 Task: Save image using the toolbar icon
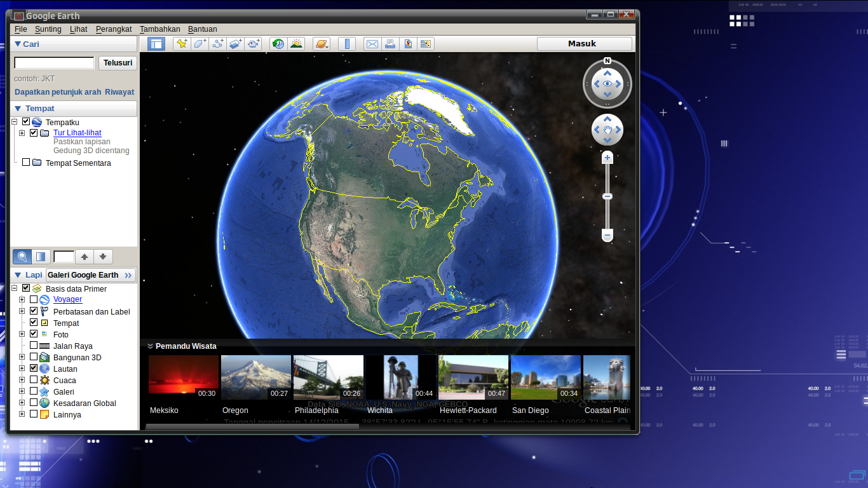408,44
